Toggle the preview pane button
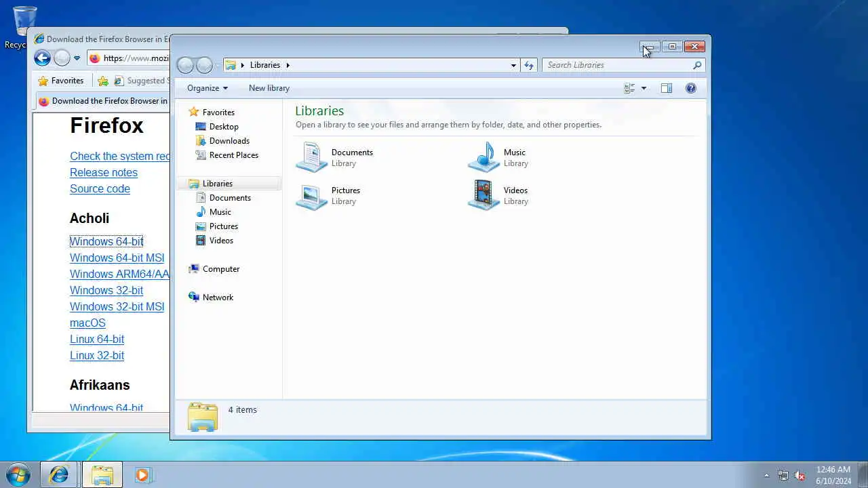Screen dimensions: 868x488 [667, 88]
